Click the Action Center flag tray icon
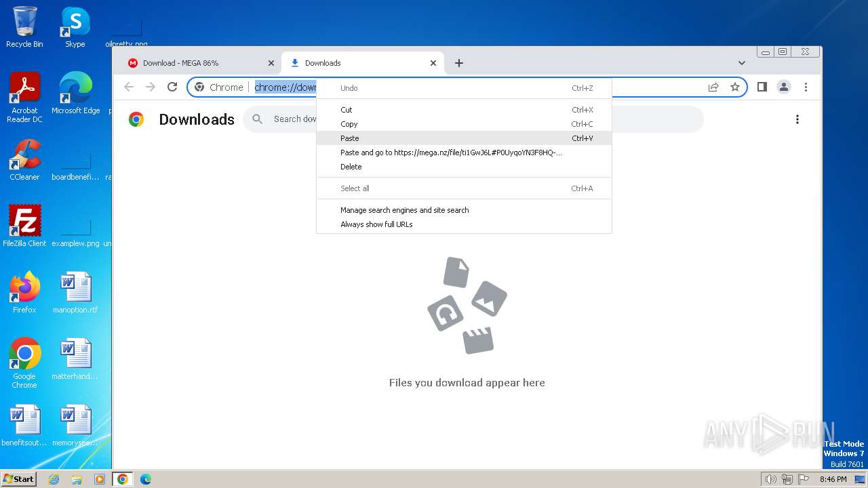This screenshot has width=868, height=488. click(804, 479)
